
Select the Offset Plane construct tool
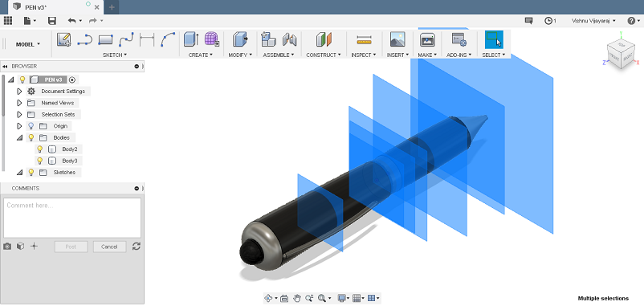[x=324, y=39]
